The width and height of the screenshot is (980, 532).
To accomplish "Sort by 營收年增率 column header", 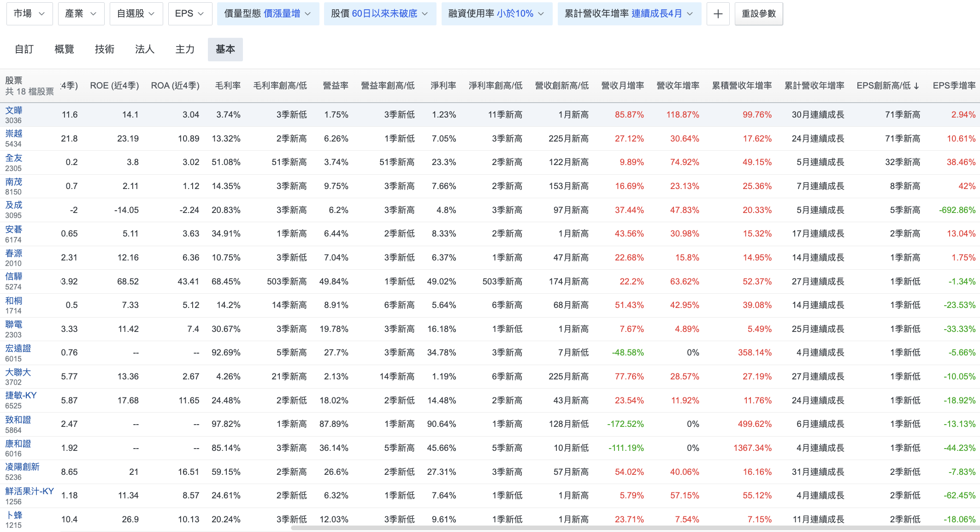I will coord(678,86).
